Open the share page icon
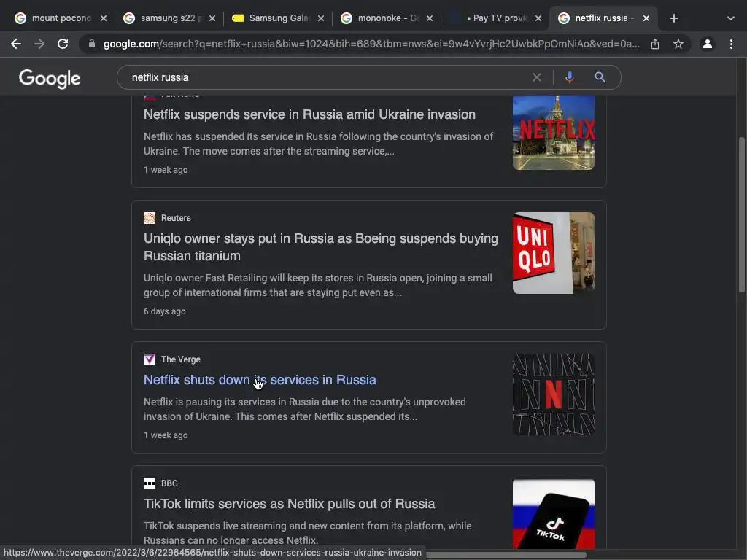This screenshot has height=560, width=747. click(x=655, y=44)
